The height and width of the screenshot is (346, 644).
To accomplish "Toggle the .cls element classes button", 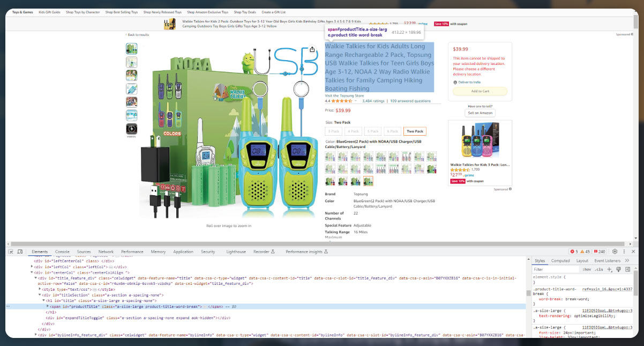I will click(x=599, y=269).
